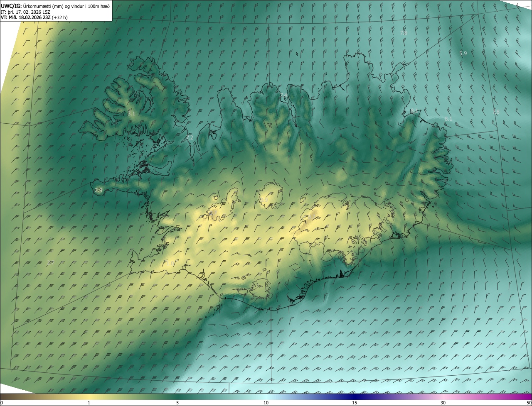This screenshot has width=532, height=406.
Task: Click the 1.0 value label on the map
Action: 170,264
